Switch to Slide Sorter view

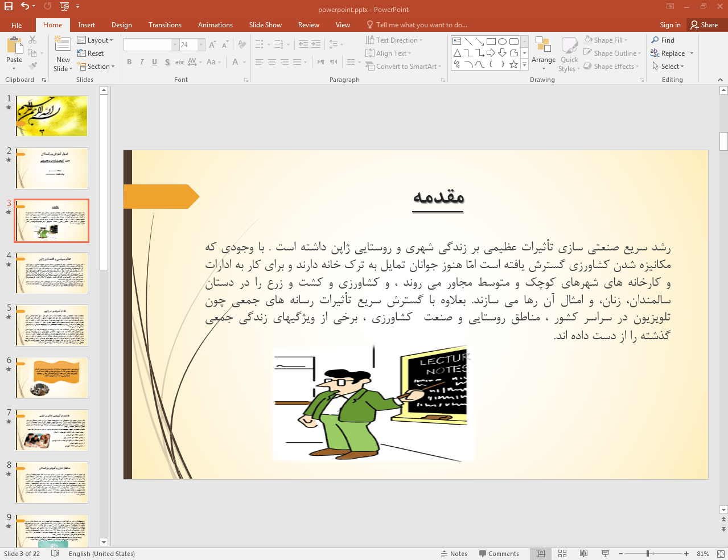pyautogui.click(x=562, y=554)
